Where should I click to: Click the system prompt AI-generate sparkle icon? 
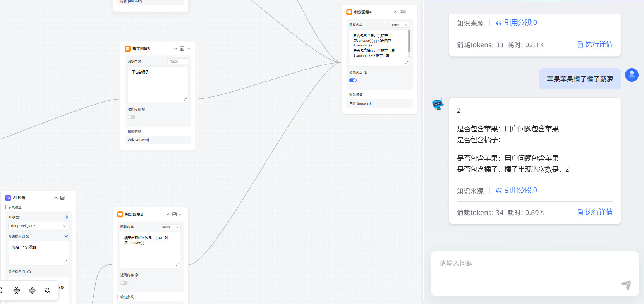pyautogui.click(x=66, y=236)
